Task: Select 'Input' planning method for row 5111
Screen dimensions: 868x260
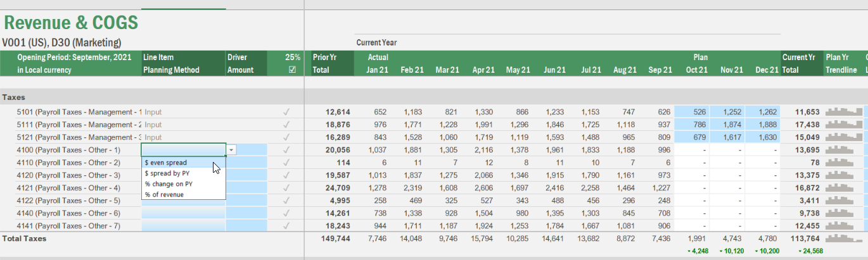Action: click(153, 125)
